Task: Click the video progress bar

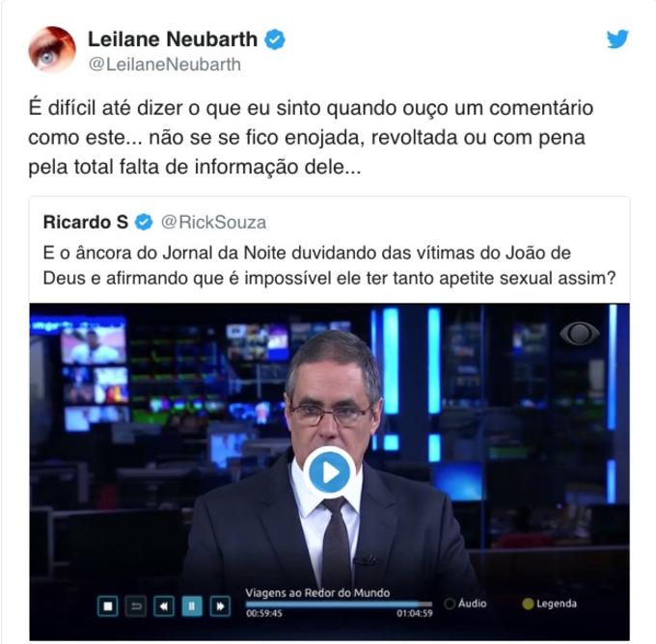Action: [339, 604]
